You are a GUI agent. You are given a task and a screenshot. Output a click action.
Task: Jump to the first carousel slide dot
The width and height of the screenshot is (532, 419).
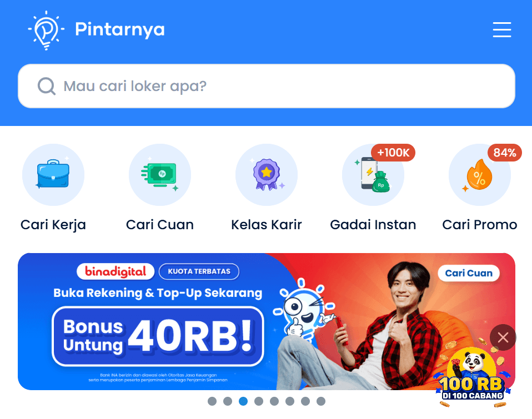(x=212, y=401)
